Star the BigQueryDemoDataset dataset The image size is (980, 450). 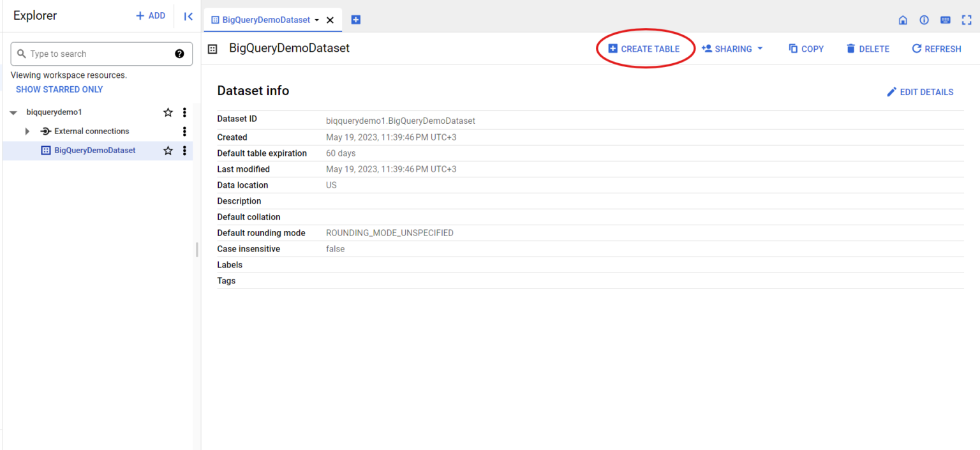168,150
